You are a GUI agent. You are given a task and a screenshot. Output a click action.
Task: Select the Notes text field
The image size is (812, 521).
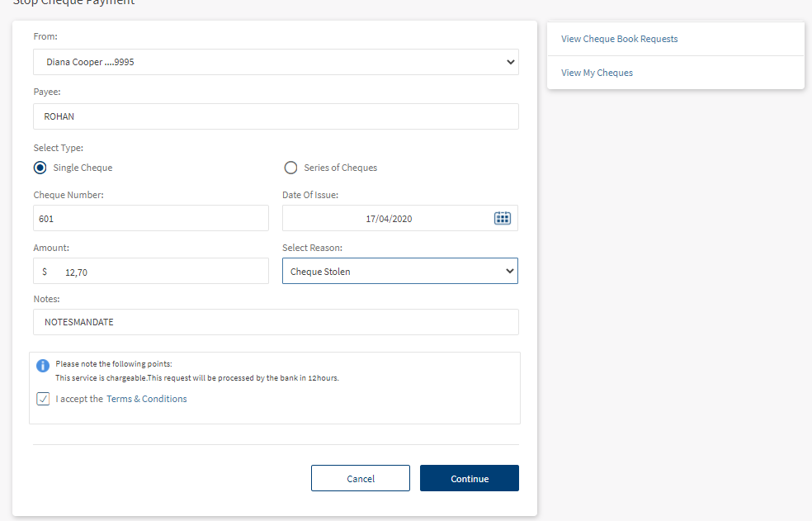[x=276, y=322]
